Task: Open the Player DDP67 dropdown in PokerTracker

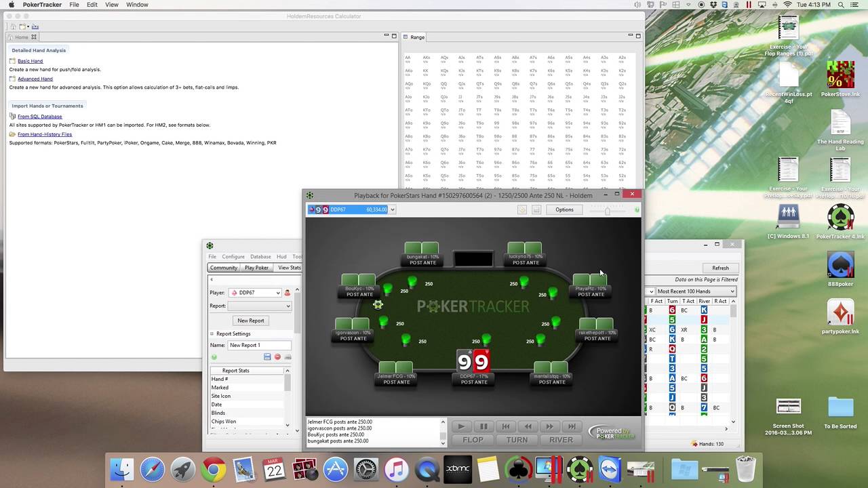Action: (254, 293)
